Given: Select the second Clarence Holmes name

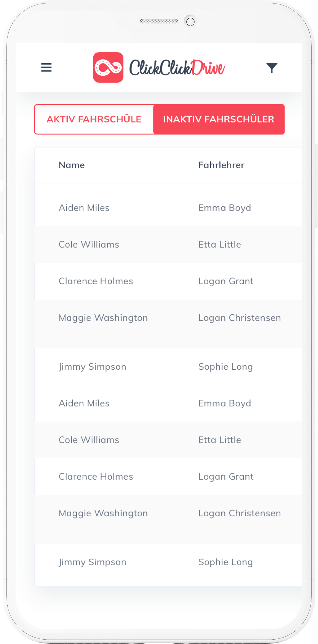Looking at the screenshot, I should 96,477.
